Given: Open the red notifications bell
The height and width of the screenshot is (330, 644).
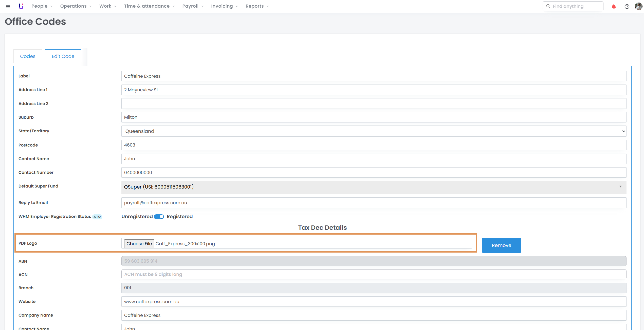Looking at the screenshot, I should [614, 7].
